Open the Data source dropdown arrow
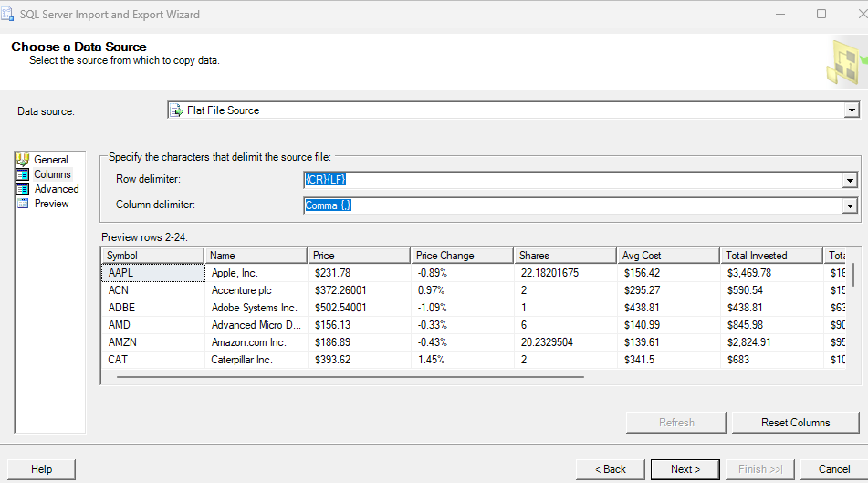Viewport: 868px width, 483px height. (852, 110)
